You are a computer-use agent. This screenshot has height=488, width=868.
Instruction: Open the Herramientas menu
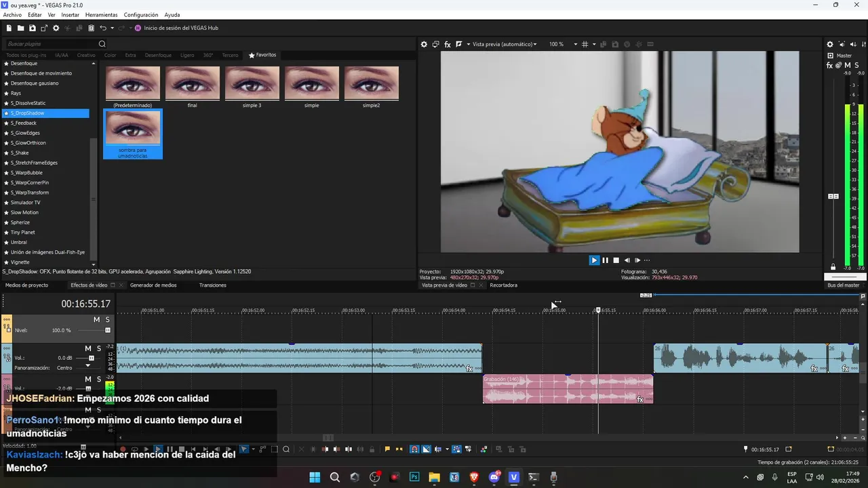click(x=101, y=14)
